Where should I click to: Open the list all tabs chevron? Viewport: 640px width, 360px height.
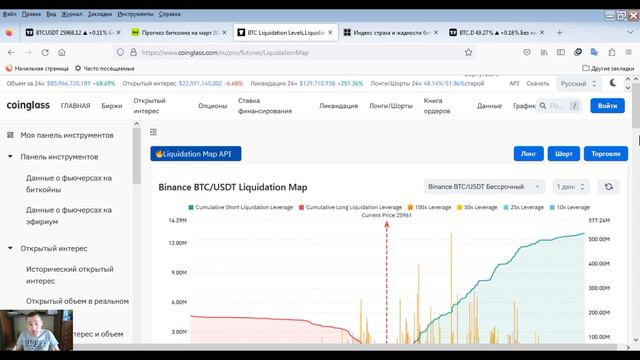point(631,32)
